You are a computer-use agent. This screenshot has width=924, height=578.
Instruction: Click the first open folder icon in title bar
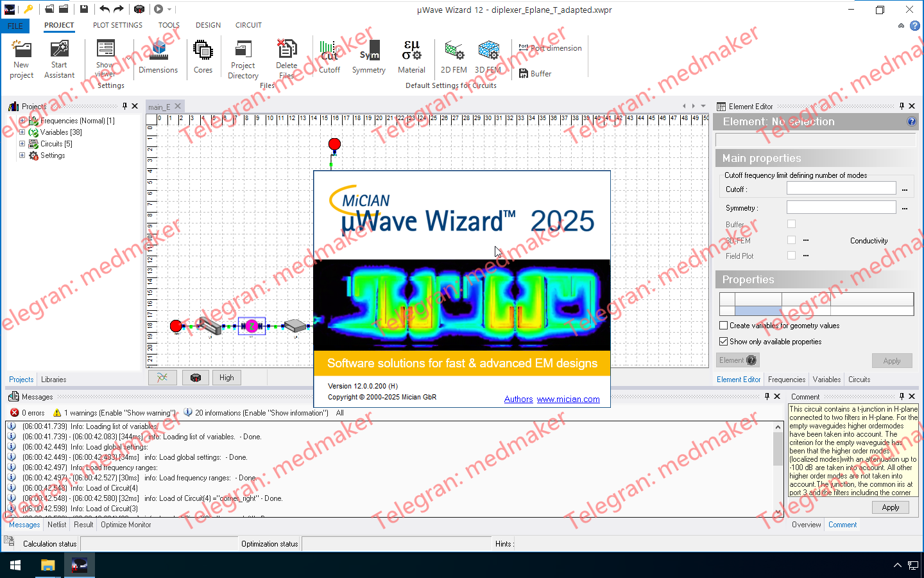tap(49, 9)
